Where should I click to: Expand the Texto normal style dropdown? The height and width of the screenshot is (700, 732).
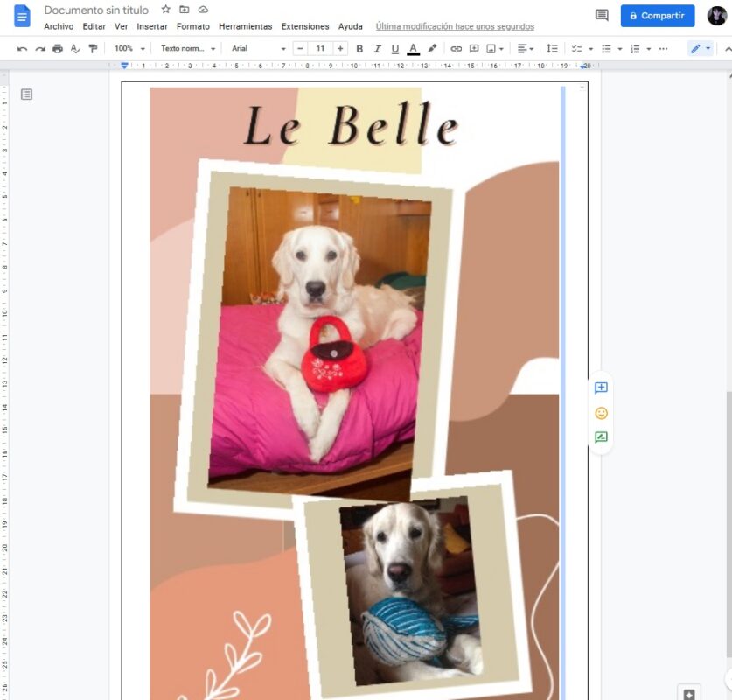(187, 49)
